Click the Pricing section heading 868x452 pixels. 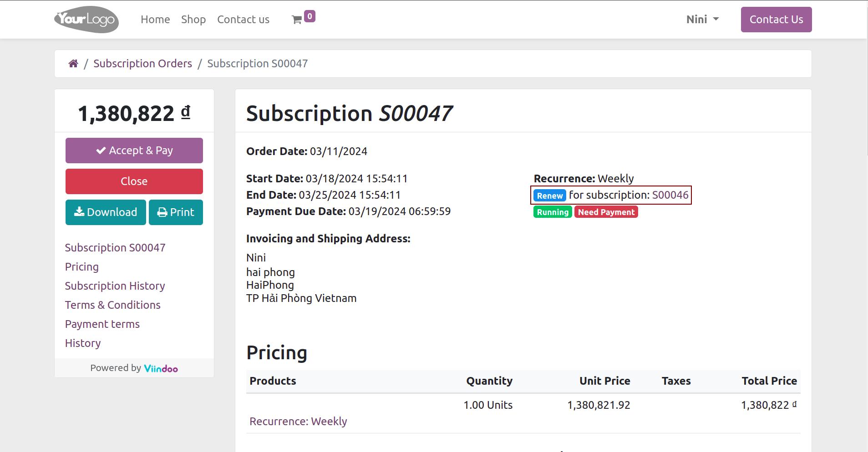(277, 353)
